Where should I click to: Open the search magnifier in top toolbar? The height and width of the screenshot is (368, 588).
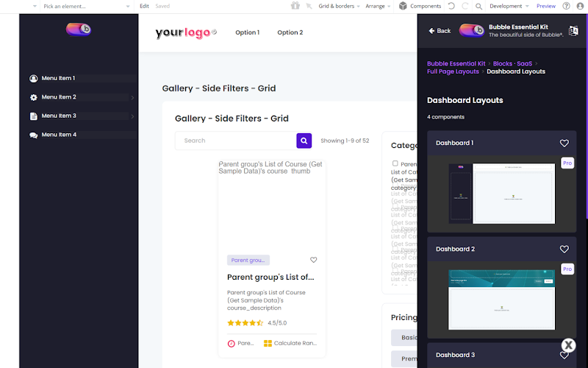pyautogui.click(x=479, y=7)
